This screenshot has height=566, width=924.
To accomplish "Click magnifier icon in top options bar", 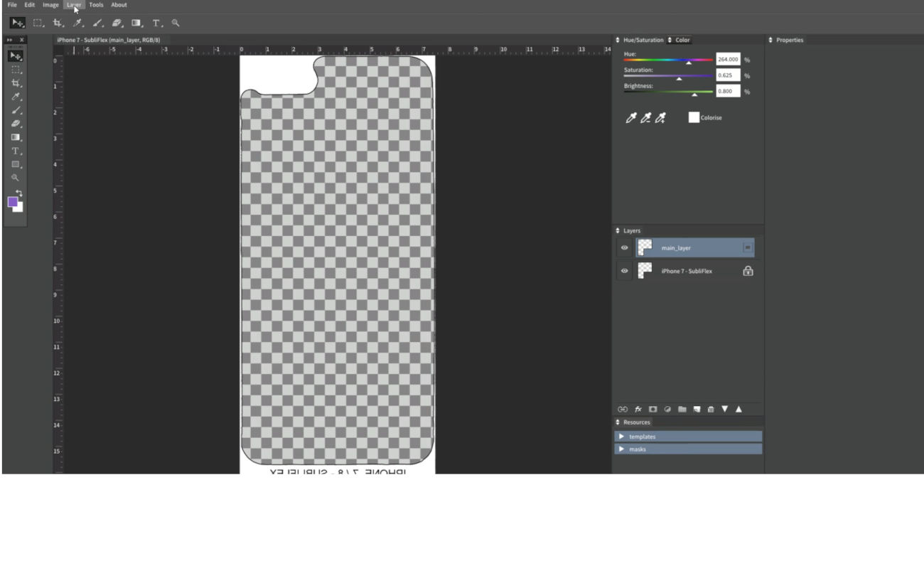I will coord(176,23).
